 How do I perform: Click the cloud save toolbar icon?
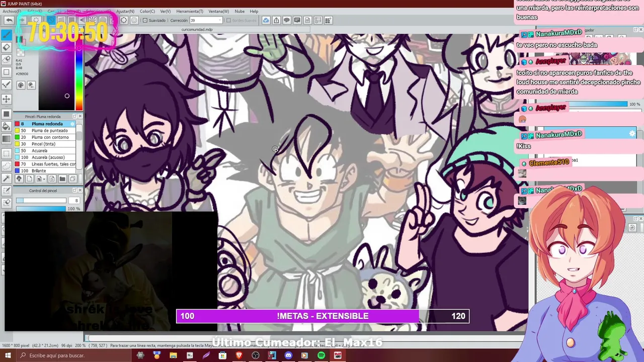[x=266, y=20]
